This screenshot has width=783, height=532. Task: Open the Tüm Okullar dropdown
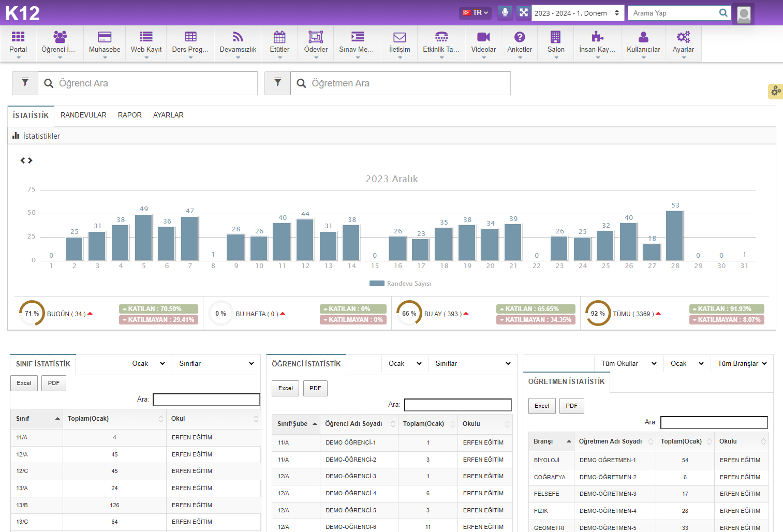pyautogui.click(x=629, y=364)
